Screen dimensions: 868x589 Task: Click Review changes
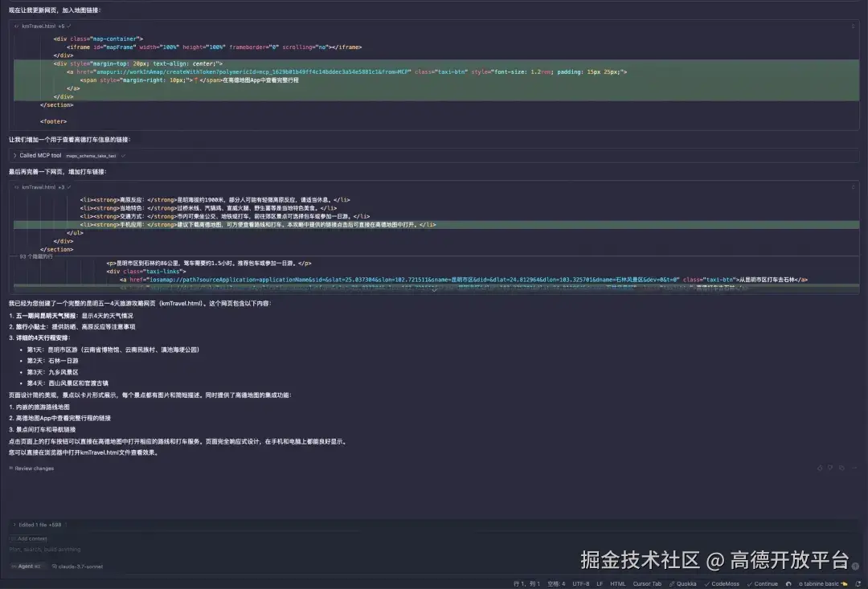tap(31, 468)
